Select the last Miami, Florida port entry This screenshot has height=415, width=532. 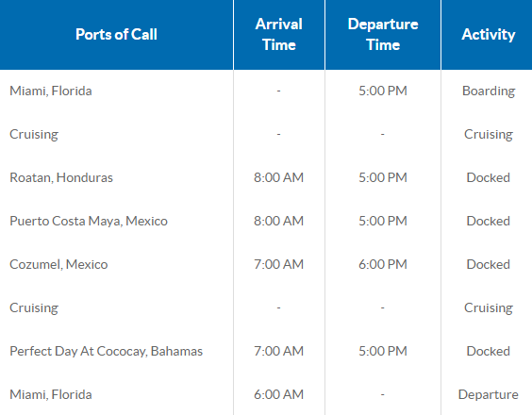click(51, 394)
